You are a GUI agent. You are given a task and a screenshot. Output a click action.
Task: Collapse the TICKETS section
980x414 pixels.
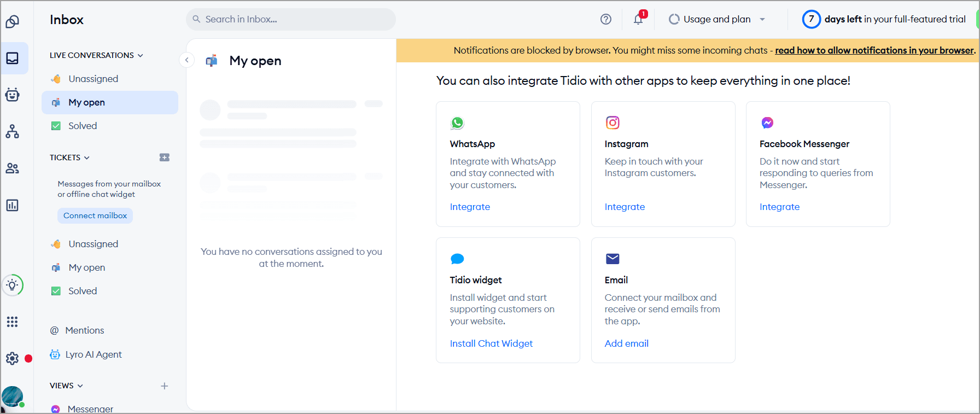click(x=69, y=158)
